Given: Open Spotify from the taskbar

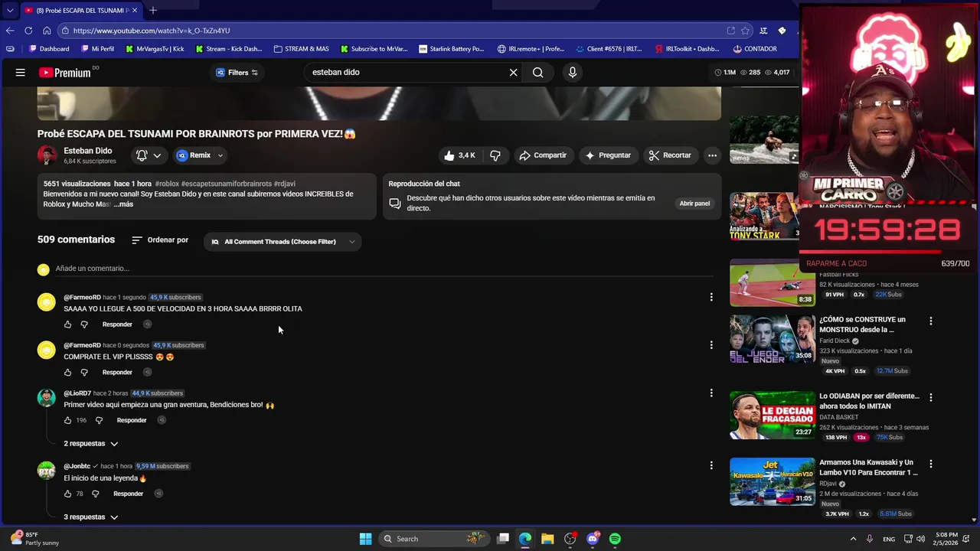Looking at the screenshot, I should tap(615, 539).
